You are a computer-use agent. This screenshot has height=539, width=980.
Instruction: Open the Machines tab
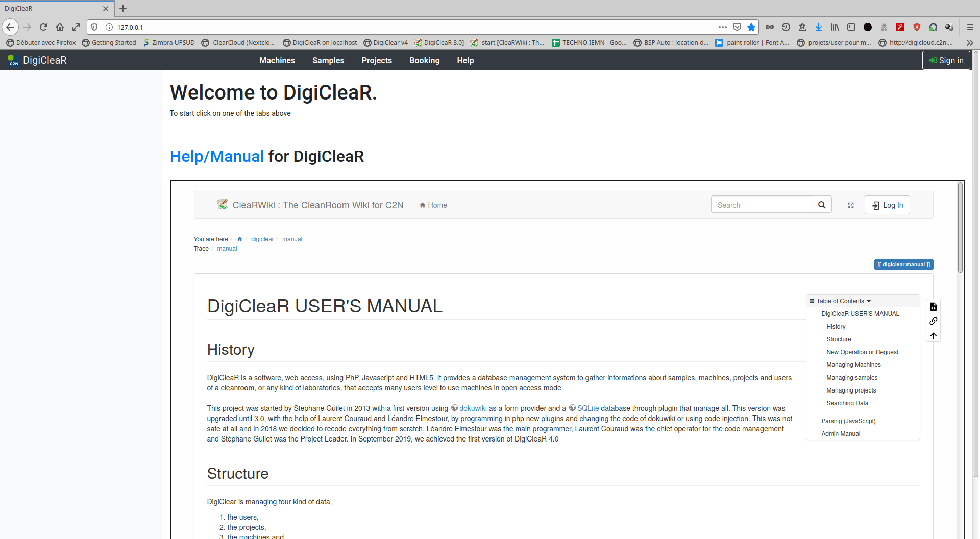[277, 60]
